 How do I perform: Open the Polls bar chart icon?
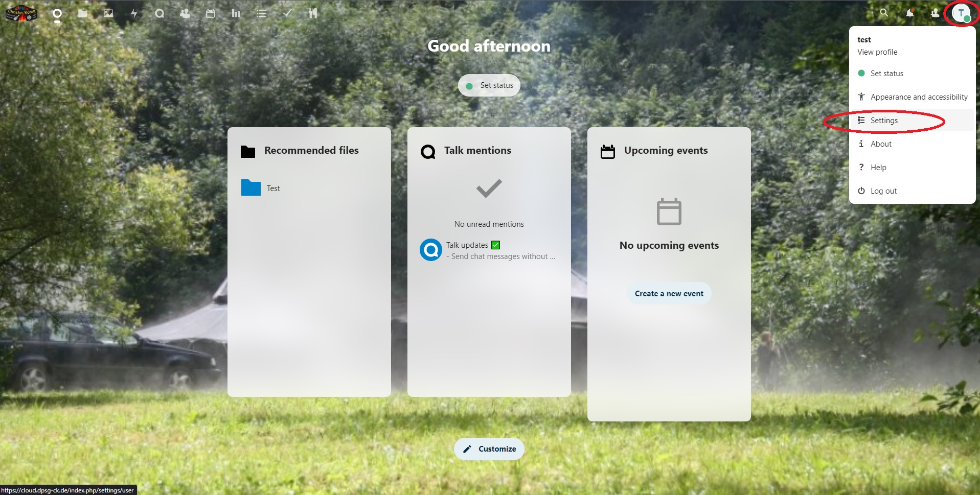[236, 13]
